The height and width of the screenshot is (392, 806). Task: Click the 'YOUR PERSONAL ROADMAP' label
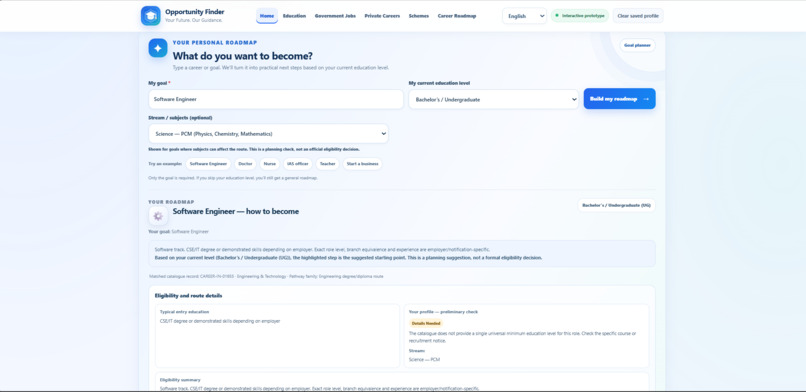point(215,43)
